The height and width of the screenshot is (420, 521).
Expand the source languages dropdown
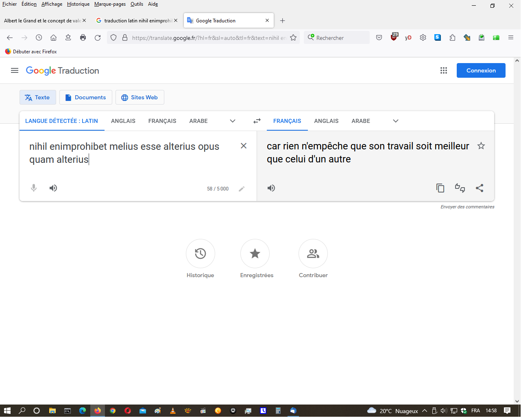point(233,121)
